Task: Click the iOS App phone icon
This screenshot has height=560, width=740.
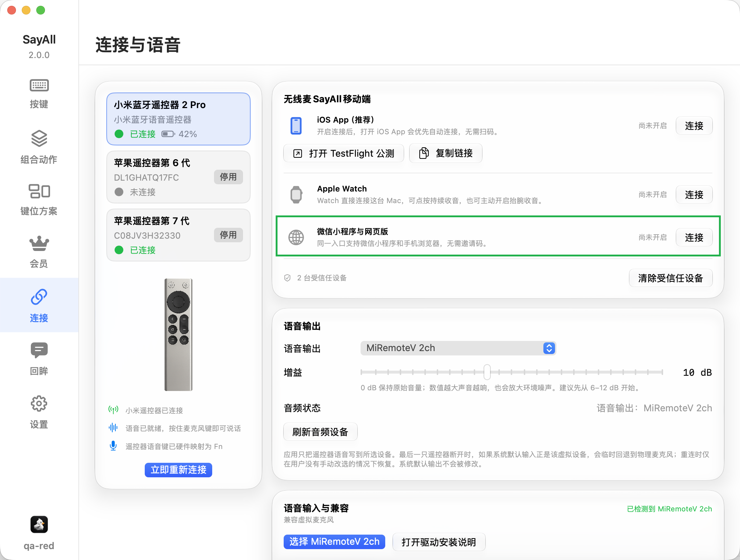Action: click(x=296, y=125)
